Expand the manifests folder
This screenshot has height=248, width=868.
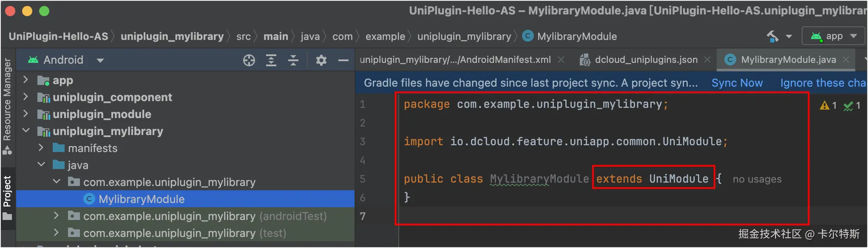tap(41, 148)
